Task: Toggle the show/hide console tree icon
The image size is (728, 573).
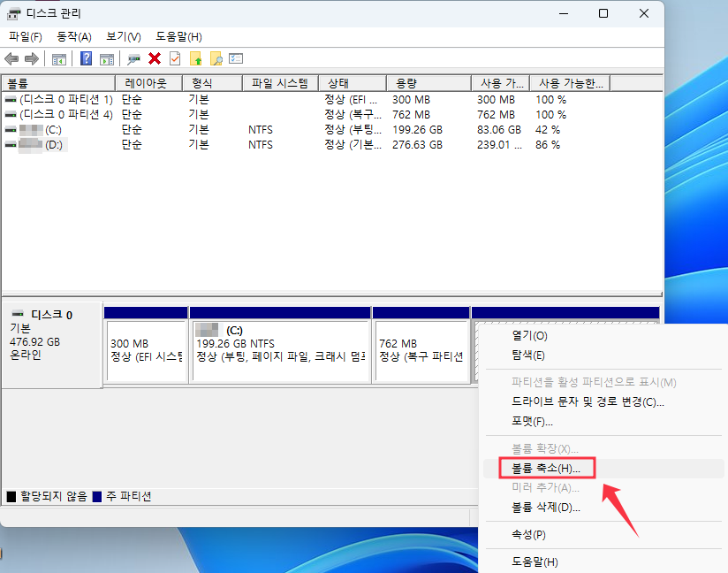Action: click(59, 58)
